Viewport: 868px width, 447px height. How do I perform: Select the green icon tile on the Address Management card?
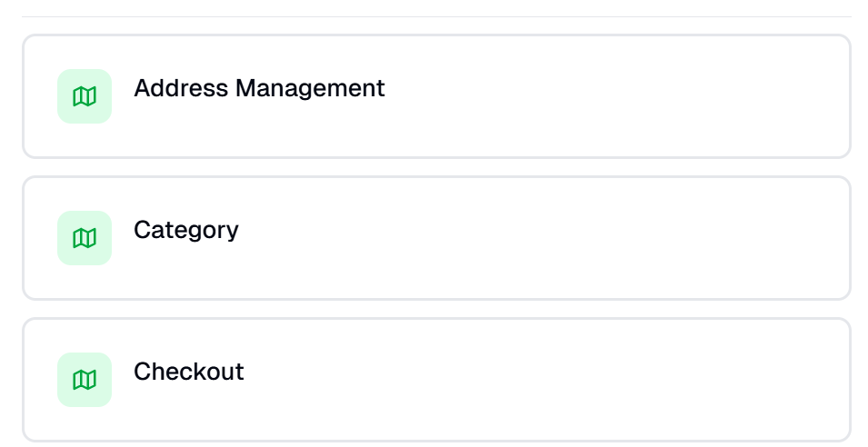85,96
